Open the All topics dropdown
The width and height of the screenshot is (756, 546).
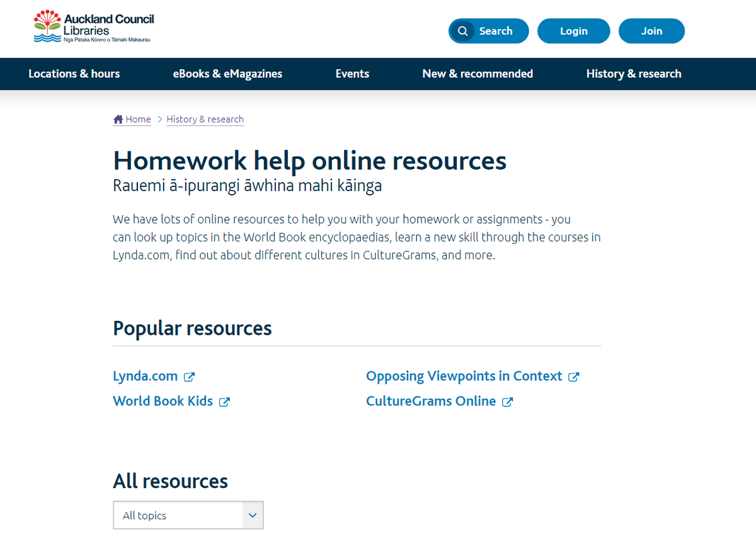tap(188, 515)
